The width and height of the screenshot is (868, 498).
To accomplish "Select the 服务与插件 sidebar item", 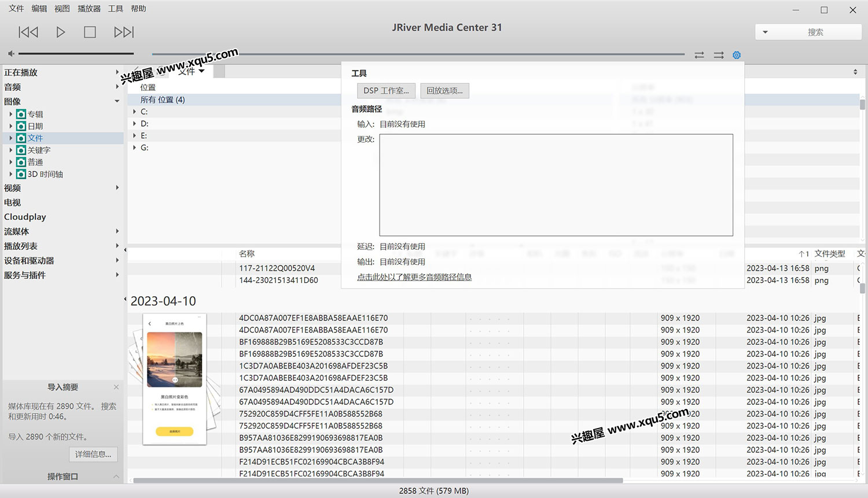I will tap(25, 275).
